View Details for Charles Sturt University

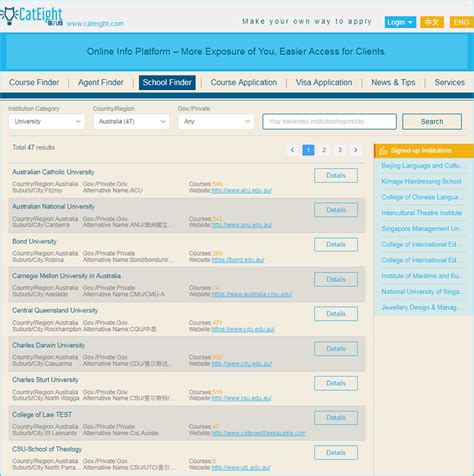coord(336,383)
